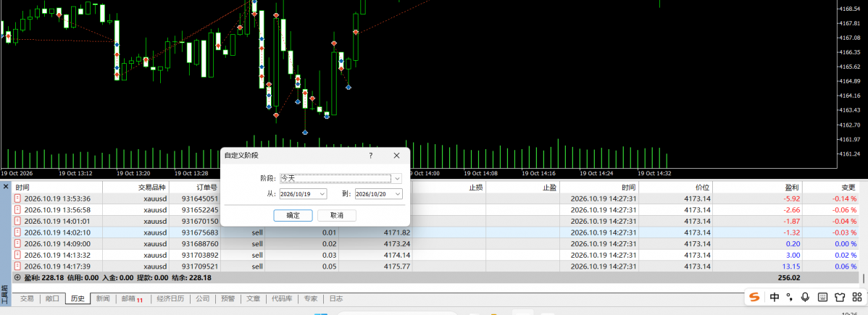
Task: Open the 预警 alerts tab
Action: coord(228,298)
